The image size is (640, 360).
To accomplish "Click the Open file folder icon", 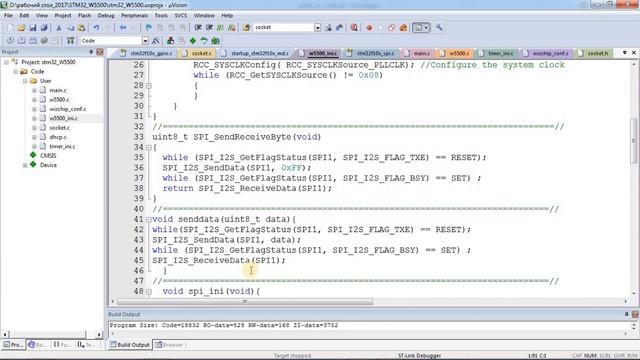I will 21,28.
